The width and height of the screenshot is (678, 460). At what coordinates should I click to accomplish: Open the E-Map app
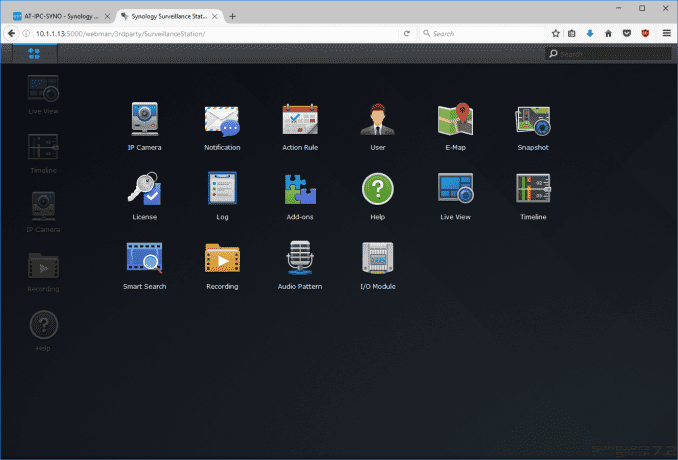pos(455,121)
